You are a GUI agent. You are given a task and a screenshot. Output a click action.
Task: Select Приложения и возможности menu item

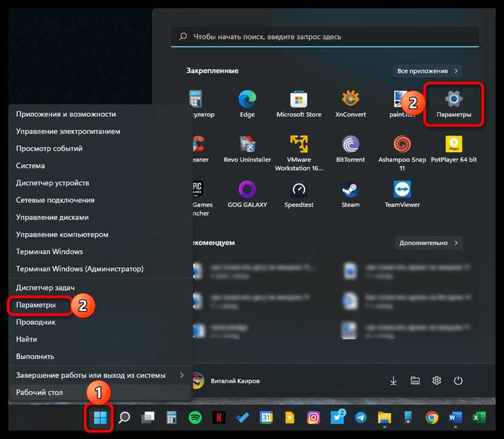tap(100, 114)
